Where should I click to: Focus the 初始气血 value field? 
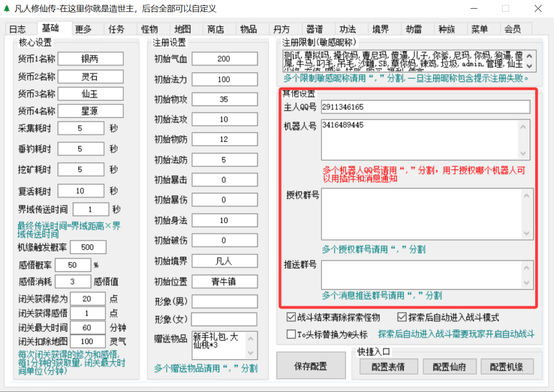pos(224,59)
